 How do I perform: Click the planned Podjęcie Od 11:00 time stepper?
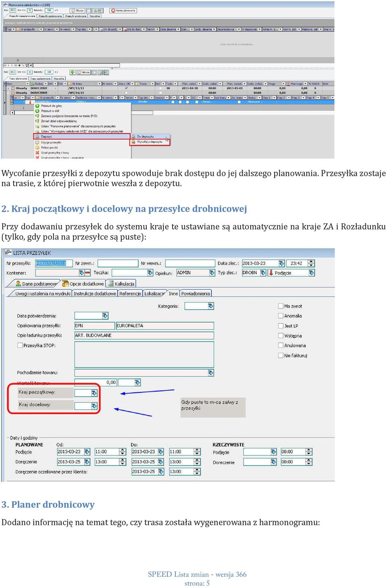point(123,452)
